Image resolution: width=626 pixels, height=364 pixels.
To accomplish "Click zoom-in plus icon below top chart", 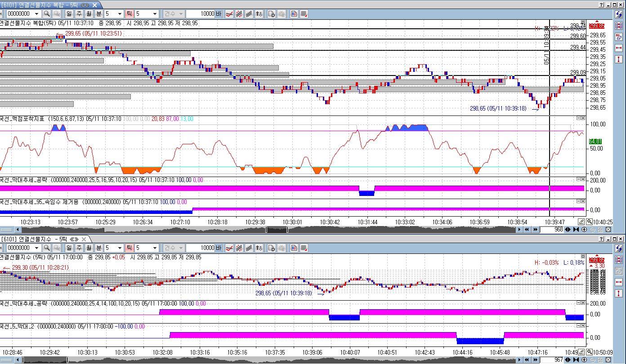I will (584, 230).
